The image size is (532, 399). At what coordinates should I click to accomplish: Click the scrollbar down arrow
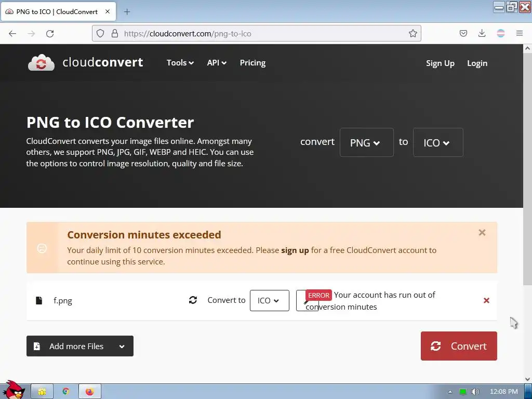click(527, 379)
